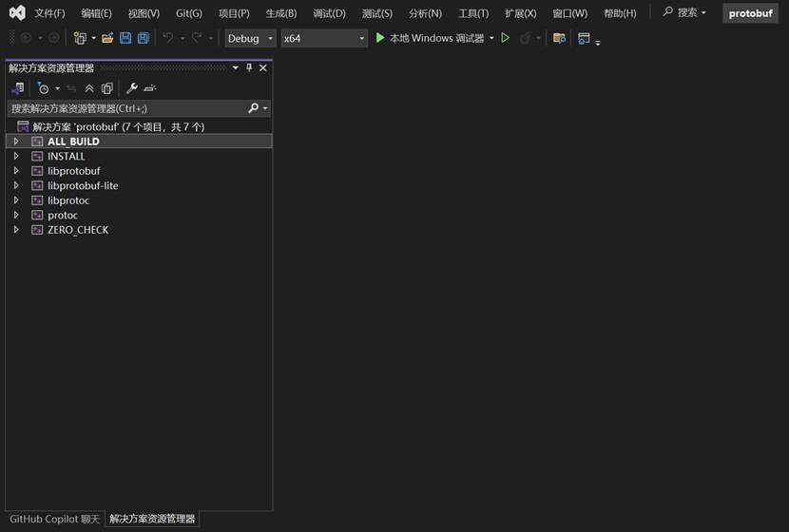Click the ALL_BUILD project icon
Viewport: 789px width, 532px height.
click(37, 142)
